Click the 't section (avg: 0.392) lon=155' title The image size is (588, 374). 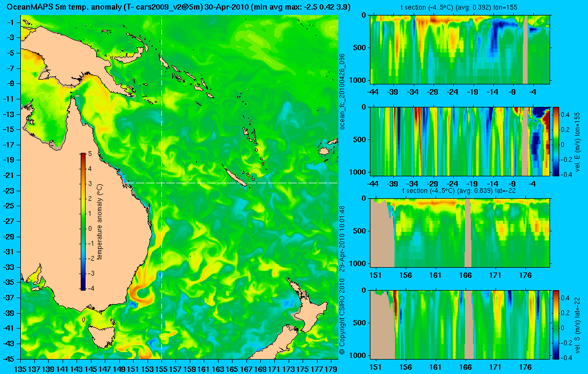(460, 7)
